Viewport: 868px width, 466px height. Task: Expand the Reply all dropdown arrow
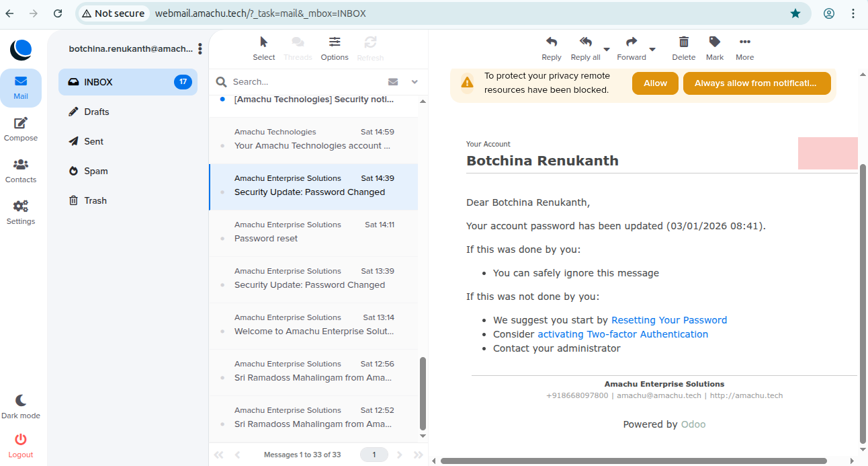point(607,50)
